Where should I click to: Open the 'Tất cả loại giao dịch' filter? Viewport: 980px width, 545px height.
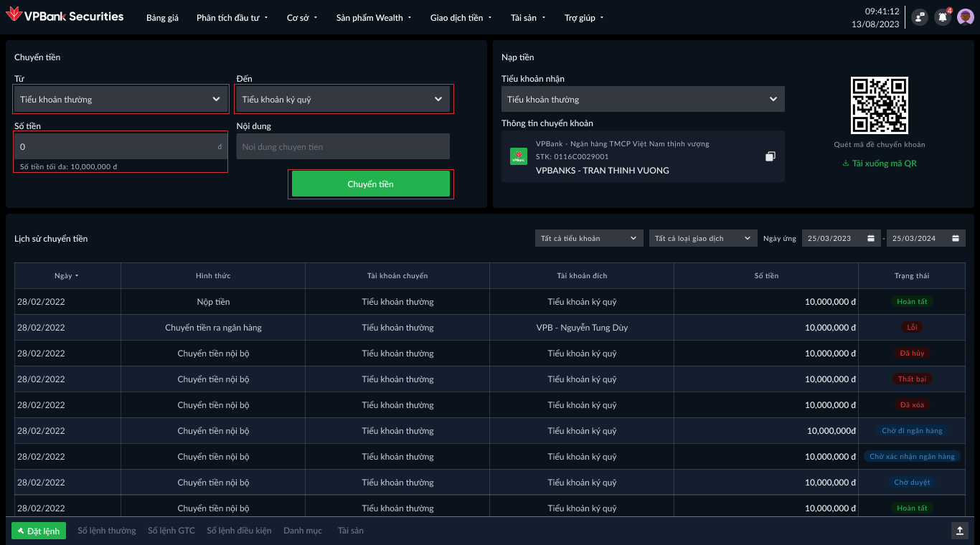tap(702, 238)
